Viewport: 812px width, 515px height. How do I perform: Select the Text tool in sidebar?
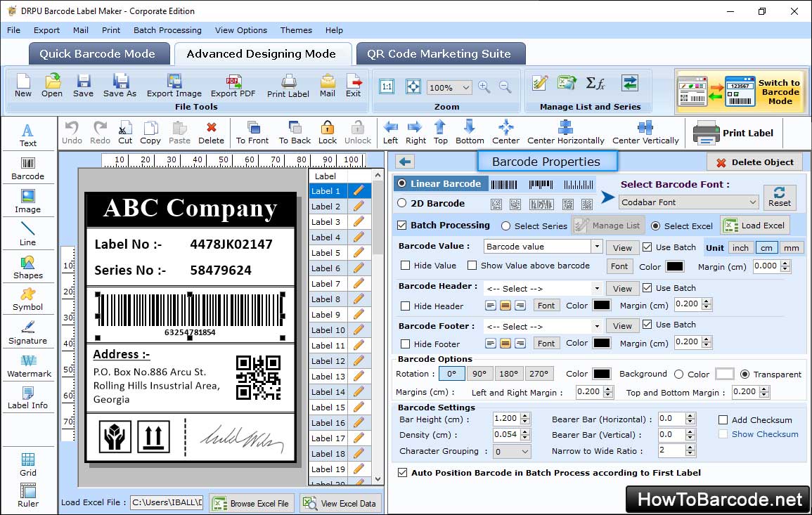28,135
